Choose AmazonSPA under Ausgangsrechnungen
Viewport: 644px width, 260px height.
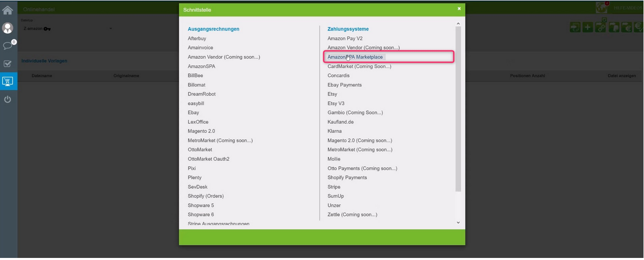[x=201, y=67]
